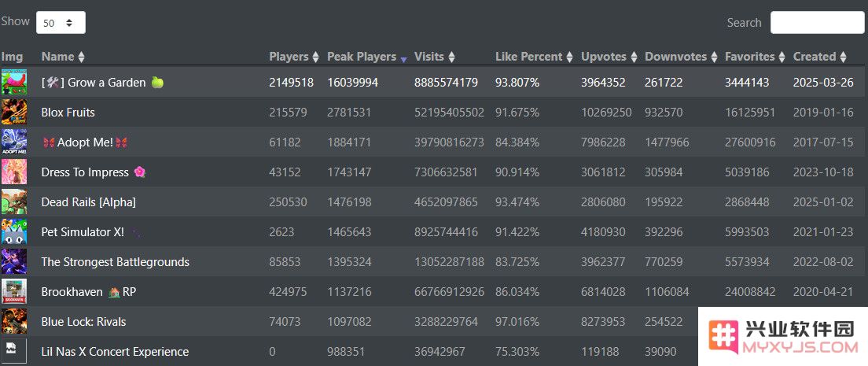This screenshot has width=868, height=366.
Task: Open the Dress To Impress game thumbnail
Action: (14, 172)
